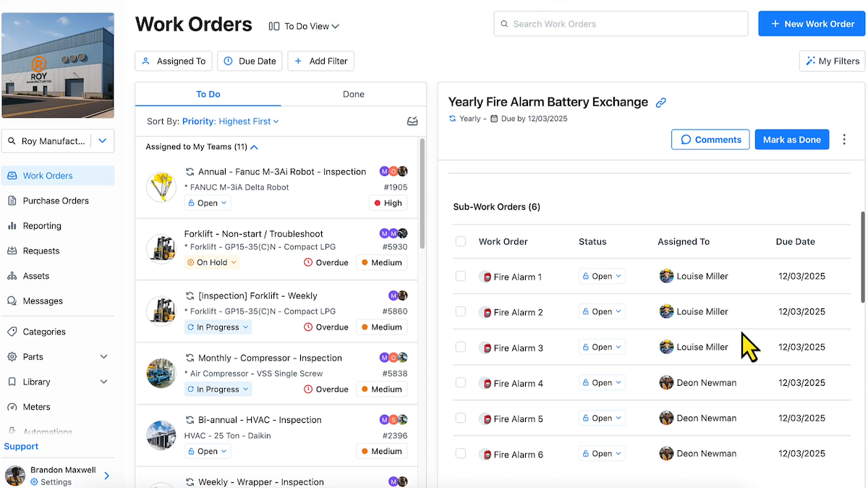Screen dimensions: 868x488
Task: Check the Fire Alarm 1 checkbox
Action: point(461,276)
